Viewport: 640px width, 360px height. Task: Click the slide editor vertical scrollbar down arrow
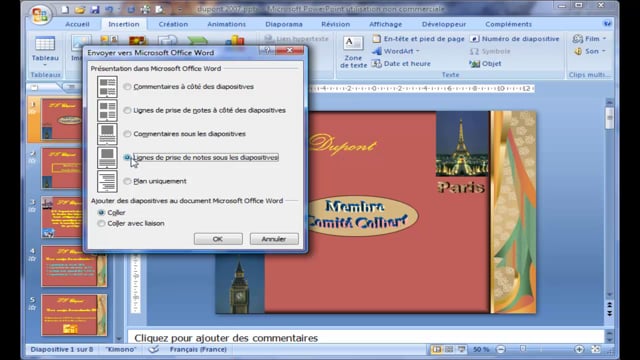click(x=609, y=294)
